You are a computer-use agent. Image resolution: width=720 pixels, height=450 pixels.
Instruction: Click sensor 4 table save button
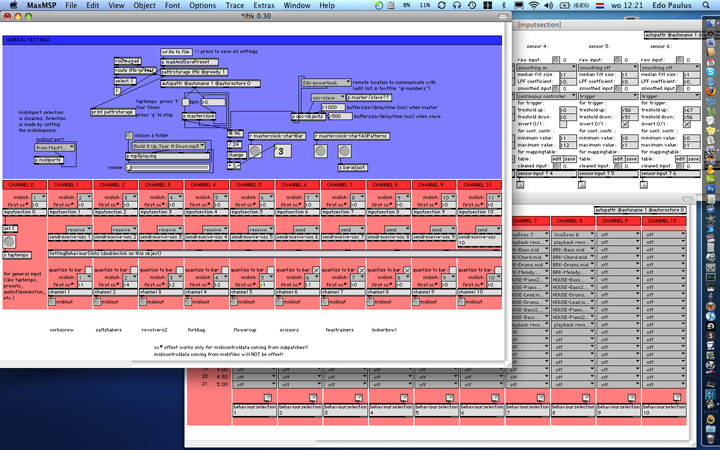pyautogui.click(x=570, y=159)
